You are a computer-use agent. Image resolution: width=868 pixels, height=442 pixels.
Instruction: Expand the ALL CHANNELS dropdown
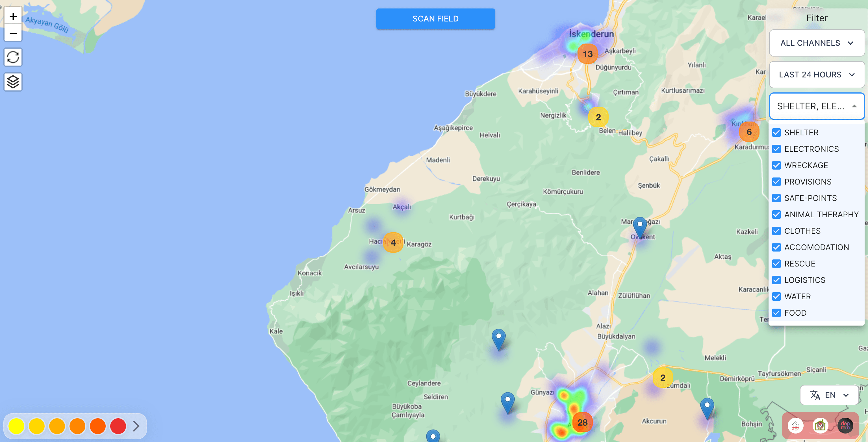[x=817, y=43]
